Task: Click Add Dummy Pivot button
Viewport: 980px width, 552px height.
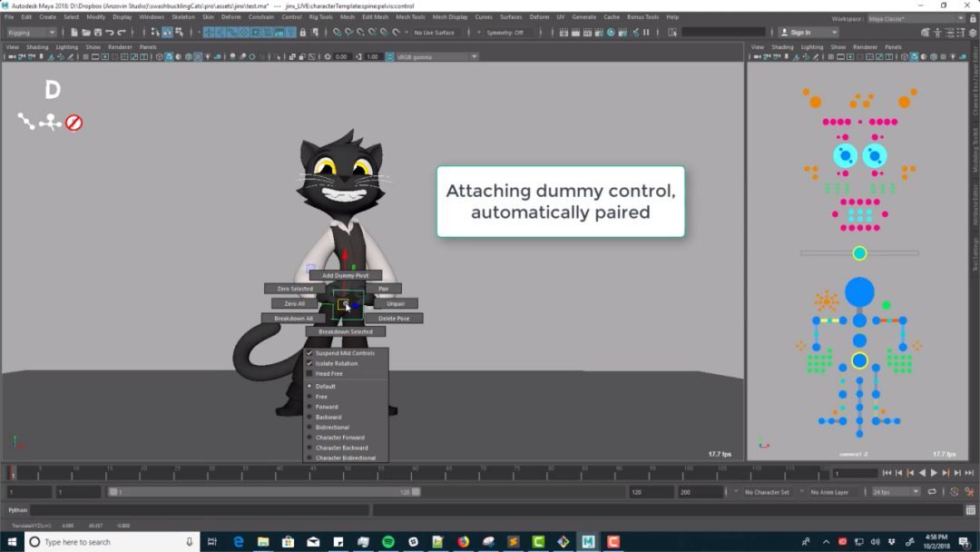Action: click(x=345, y=275)
